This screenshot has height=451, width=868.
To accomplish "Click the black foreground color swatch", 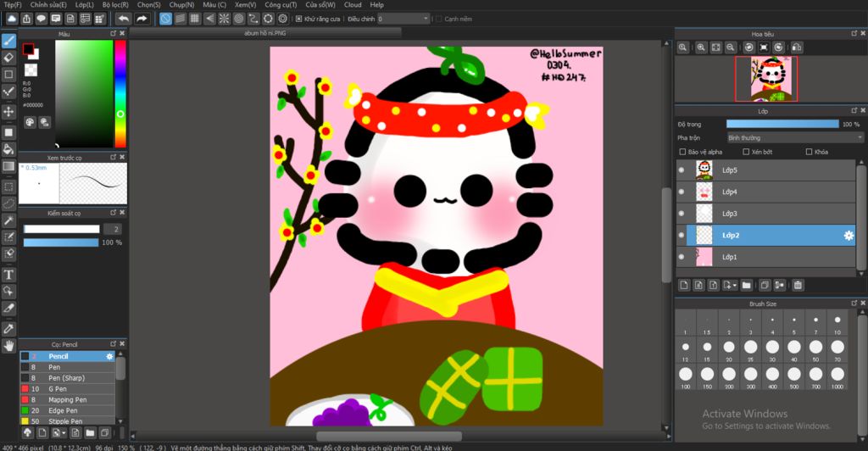I will [28, 49].
